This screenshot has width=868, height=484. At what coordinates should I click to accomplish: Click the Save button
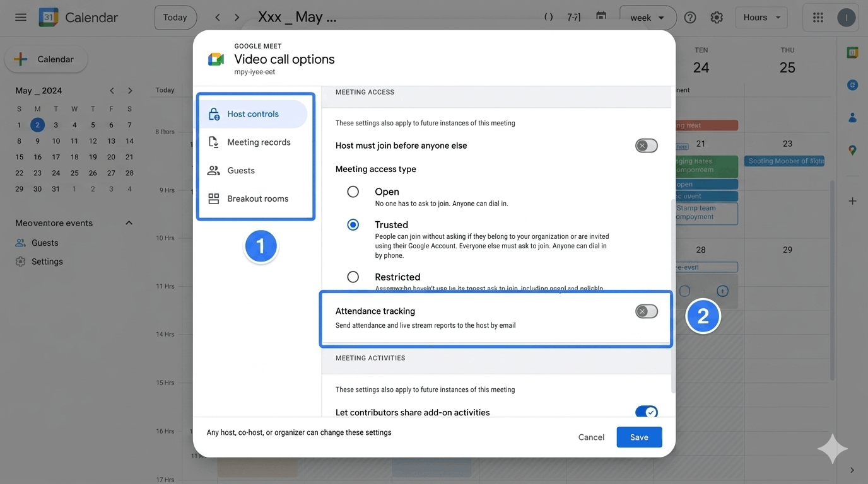(x=639, y=437)
